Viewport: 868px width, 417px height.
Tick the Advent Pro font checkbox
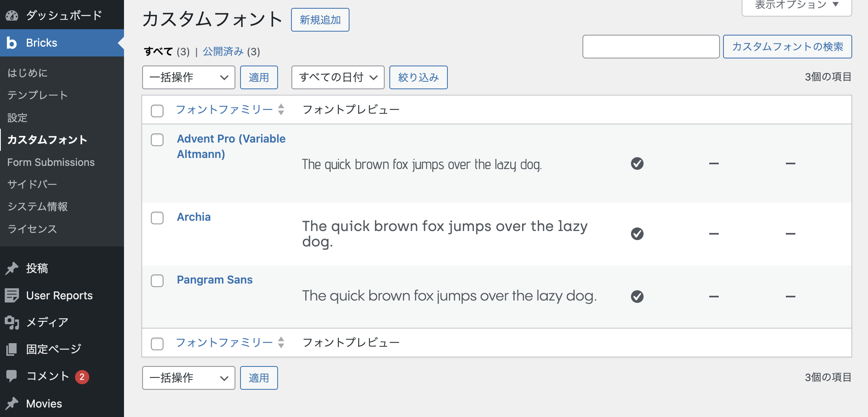pos(157,139)
